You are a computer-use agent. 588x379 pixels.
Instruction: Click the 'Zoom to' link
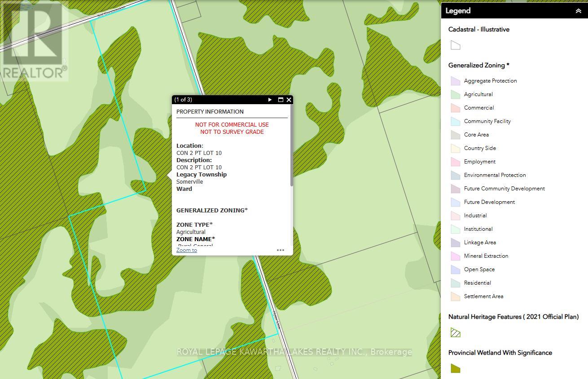click(187, 250)
